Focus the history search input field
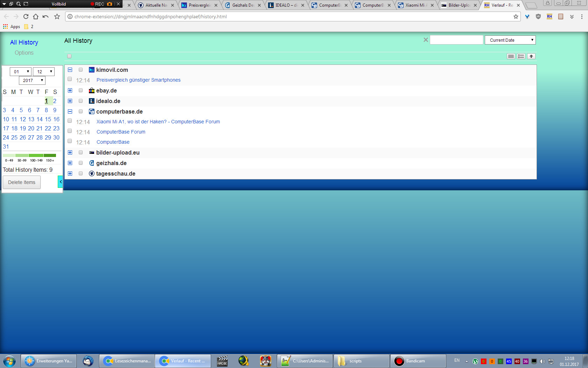588x368 pixels. 456,40
